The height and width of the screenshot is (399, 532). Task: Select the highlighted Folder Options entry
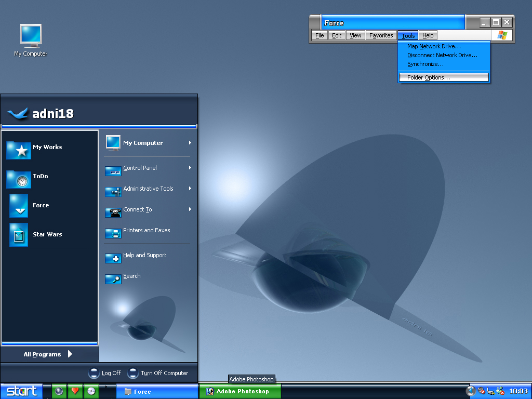tap(444, 77)
